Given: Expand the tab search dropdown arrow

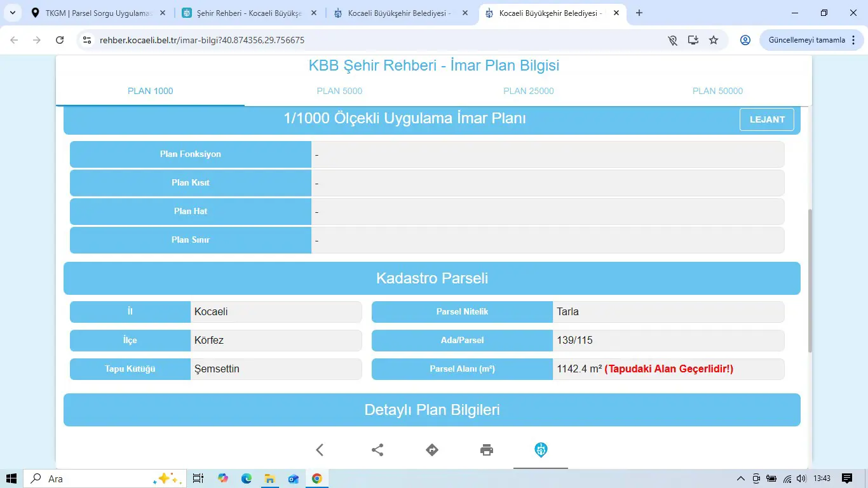Looking at the screenshot, I should [x=12, y=13].
